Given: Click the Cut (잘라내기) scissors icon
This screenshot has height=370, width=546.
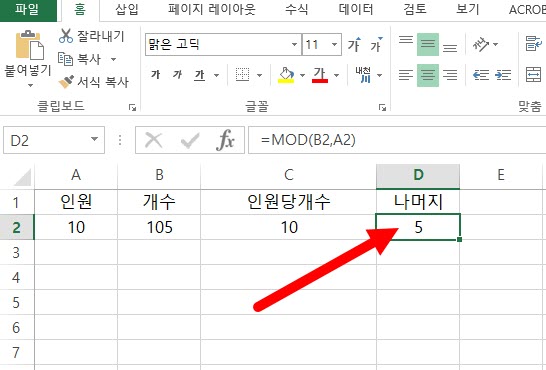Looking at the screenshot, I should click(66, 36).
